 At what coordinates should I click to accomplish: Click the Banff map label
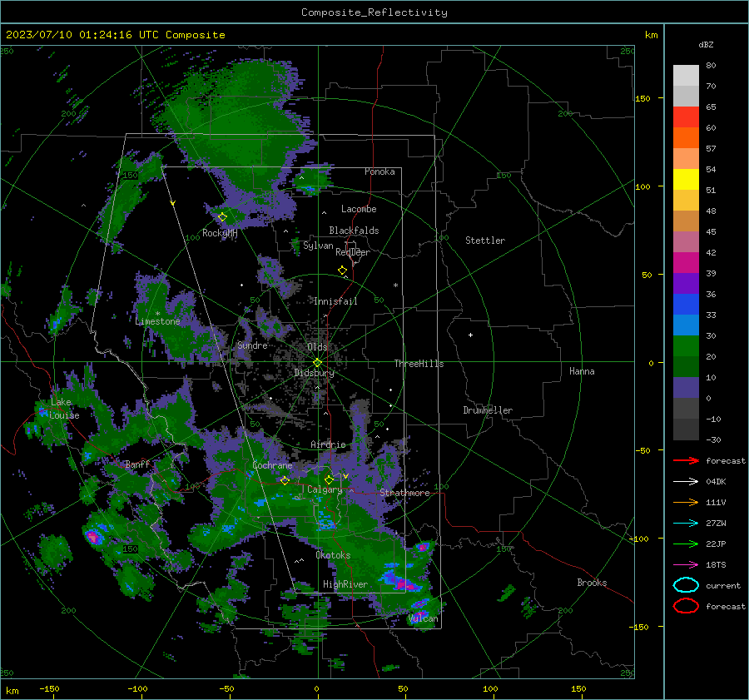click(x=137, y=464)
